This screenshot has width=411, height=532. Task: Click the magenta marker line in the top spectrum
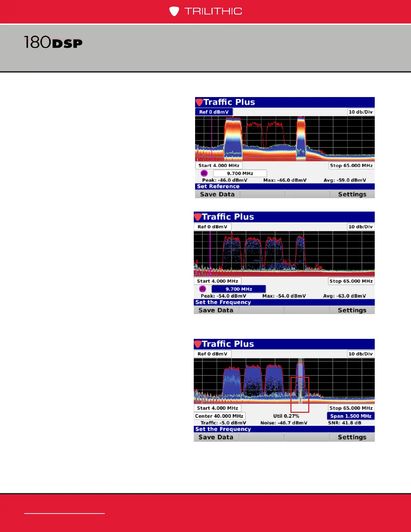(212, 138)
